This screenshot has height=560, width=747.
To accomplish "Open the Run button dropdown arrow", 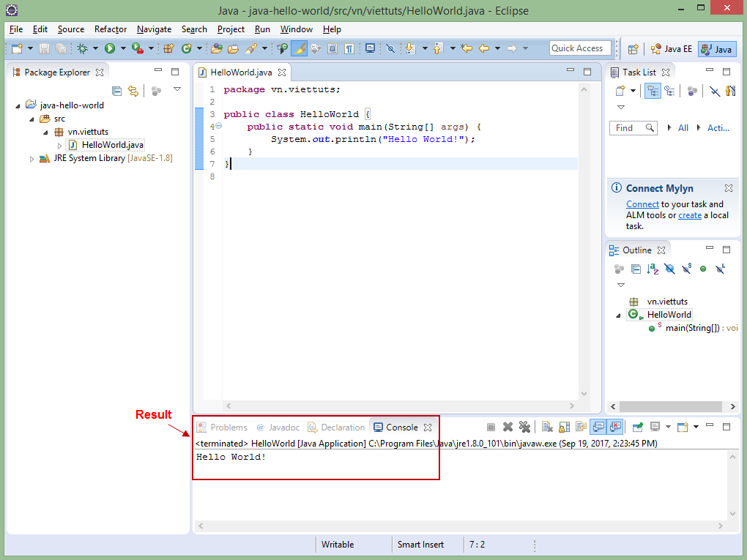I will click(x=123, y=48).
